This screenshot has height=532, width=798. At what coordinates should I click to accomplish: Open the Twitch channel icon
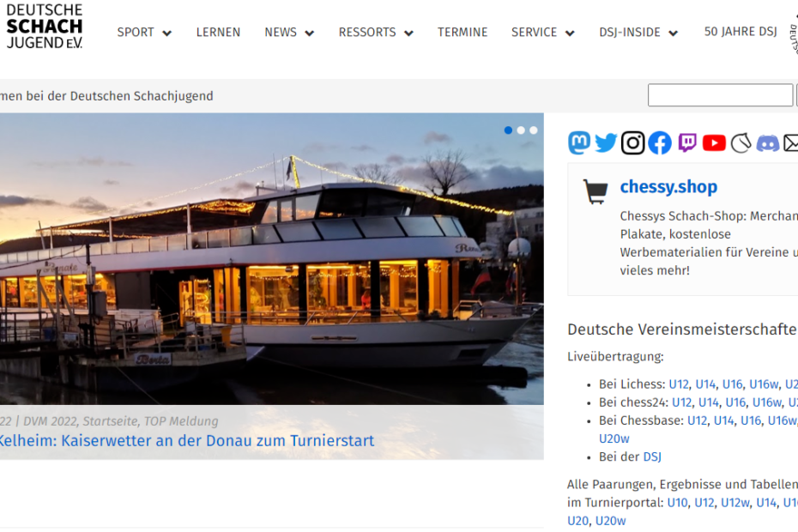click(687, 142)
